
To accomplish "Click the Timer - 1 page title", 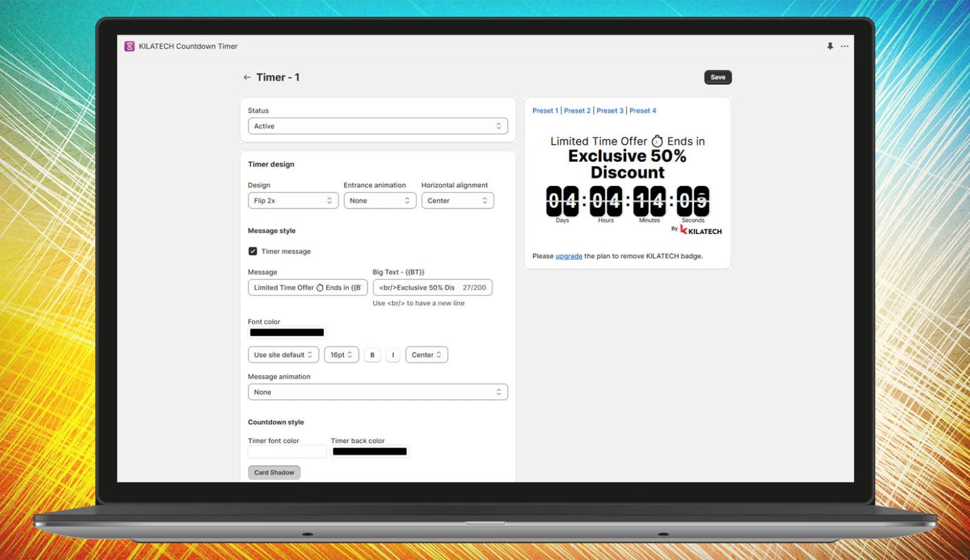I will click(x=278, y=77).
